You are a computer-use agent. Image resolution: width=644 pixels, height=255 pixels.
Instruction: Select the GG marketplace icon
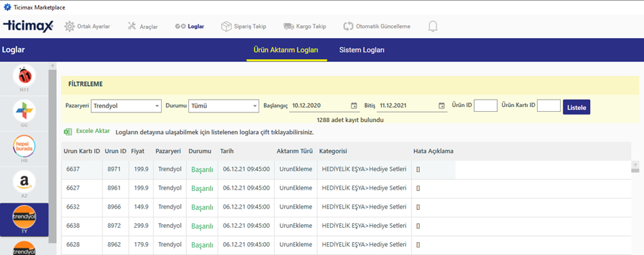point(25,110)
